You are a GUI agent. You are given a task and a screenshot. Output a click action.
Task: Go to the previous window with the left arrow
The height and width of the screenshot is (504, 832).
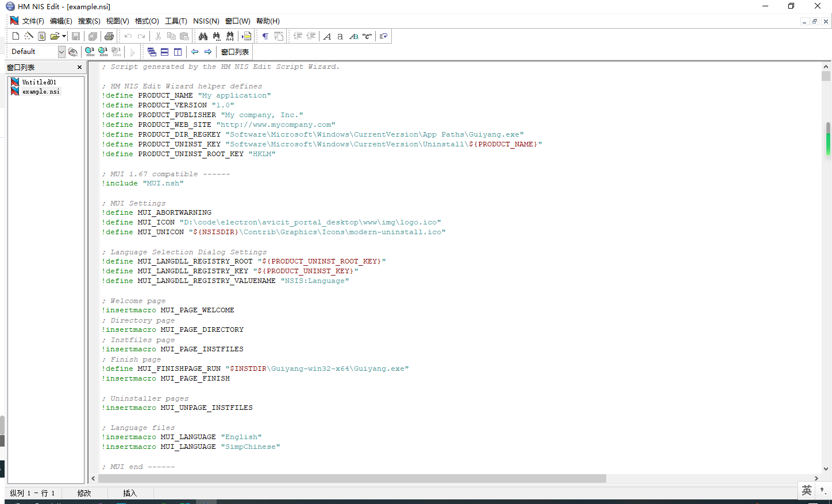(x=195, y=52)
